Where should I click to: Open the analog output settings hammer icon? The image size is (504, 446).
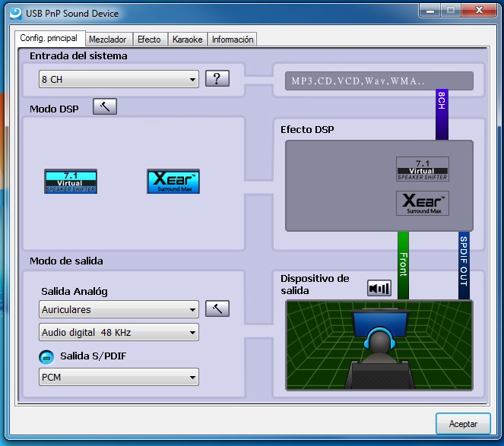click(x=217, y=308)
